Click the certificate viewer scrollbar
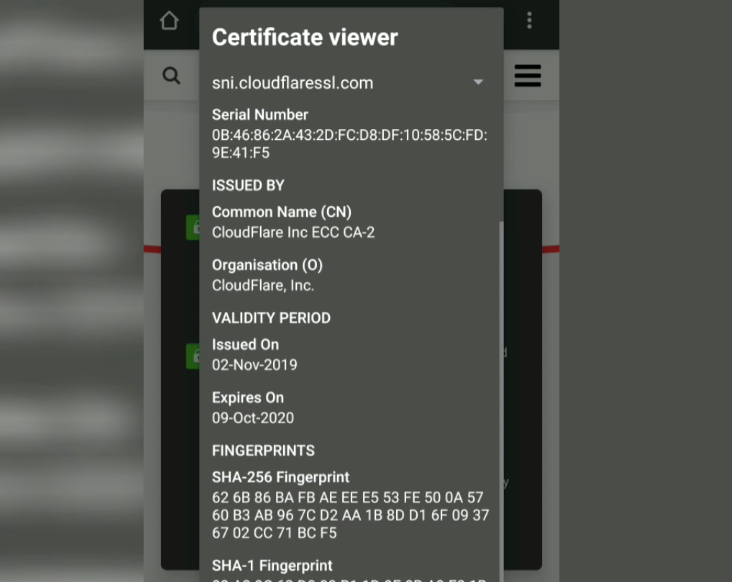Screen dimensions: 732x582 [501, 401]
